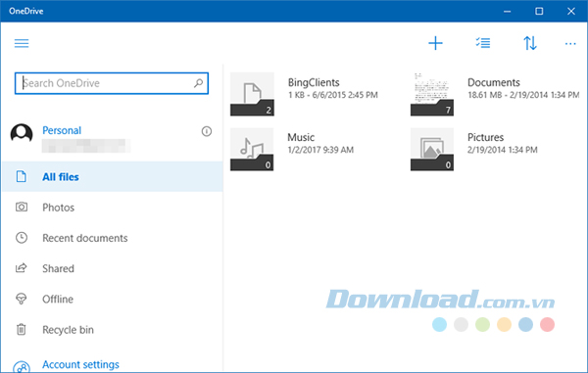Image resolution: width=588 pixels, height=373 pixels.
Task: Close the OneDrive window
Action: (570, 11)
